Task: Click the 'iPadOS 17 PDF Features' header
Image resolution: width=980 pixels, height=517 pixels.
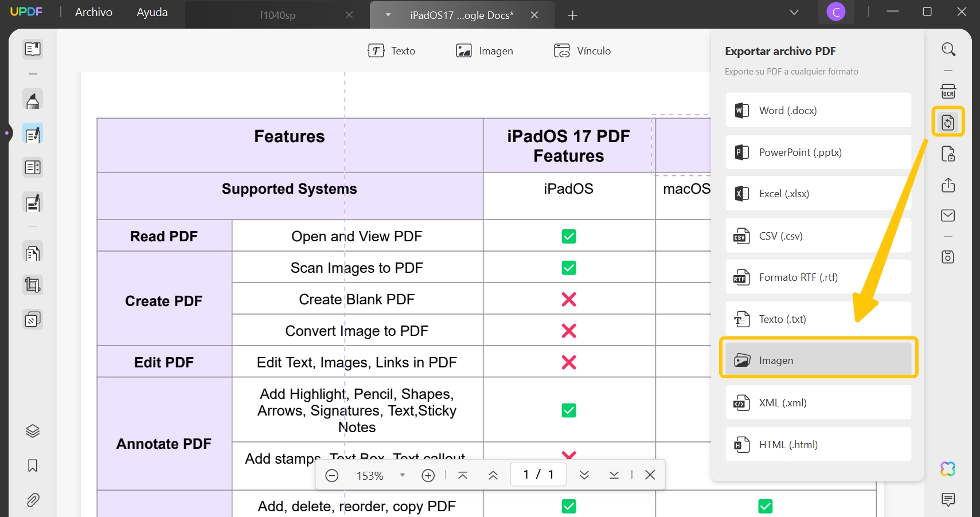Action: click(x=568, y=146)
